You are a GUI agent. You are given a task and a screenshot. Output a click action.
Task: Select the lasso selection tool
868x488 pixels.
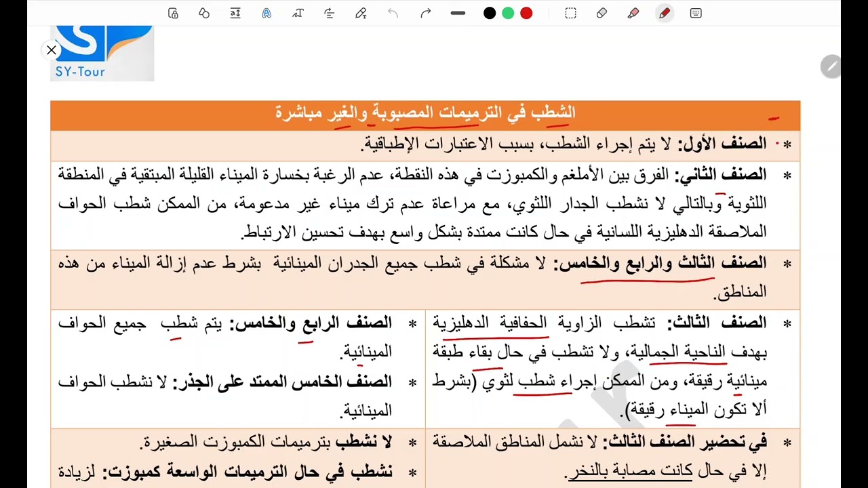pos(570,13)
